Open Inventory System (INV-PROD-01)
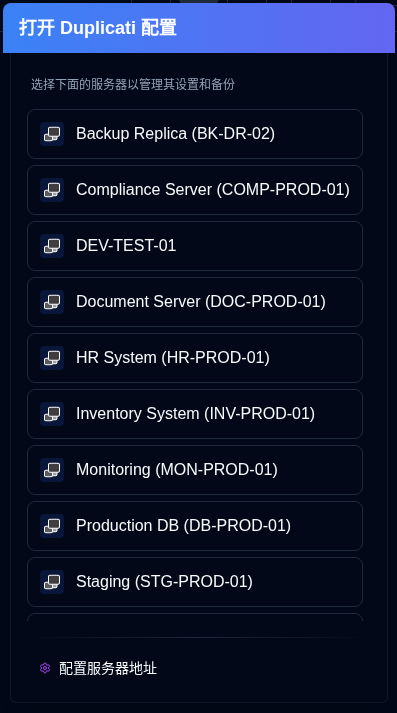397x713 pixels. (x=195, y=413)
